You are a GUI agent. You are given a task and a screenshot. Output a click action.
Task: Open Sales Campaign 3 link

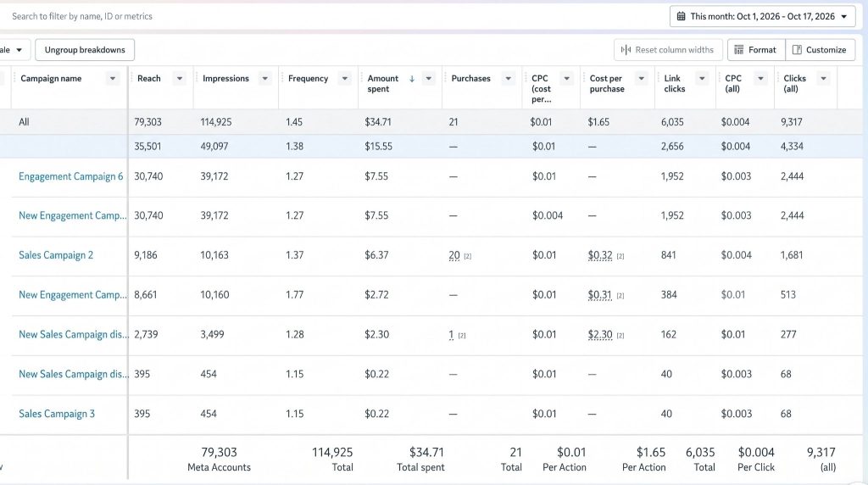[x=57, y=414]
